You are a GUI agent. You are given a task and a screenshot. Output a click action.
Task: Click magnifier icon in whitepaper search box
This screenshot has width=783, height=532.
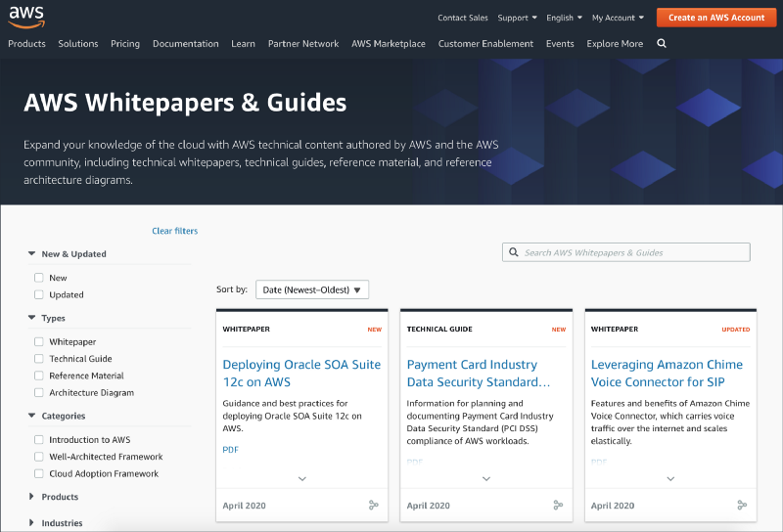(513, 252)
